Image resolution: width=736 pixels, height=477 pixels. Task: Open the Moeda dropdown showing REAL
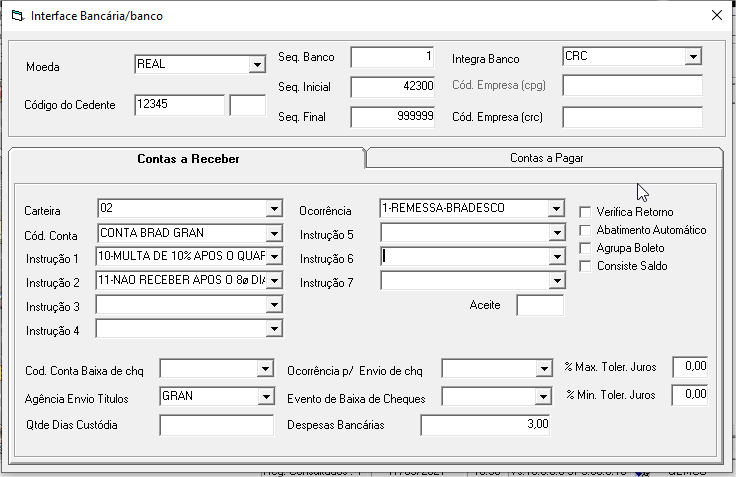click(x=257, y=64)
